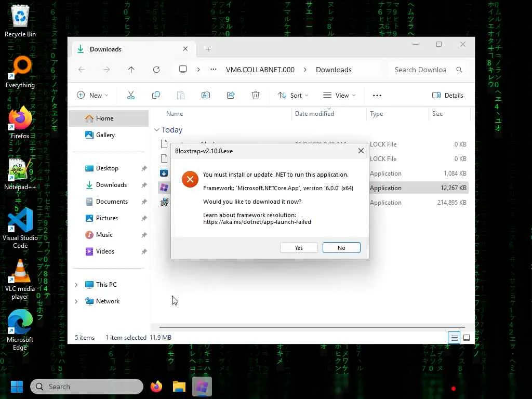
Task: Open the New dropdown
Action: (x=92, y=96)
